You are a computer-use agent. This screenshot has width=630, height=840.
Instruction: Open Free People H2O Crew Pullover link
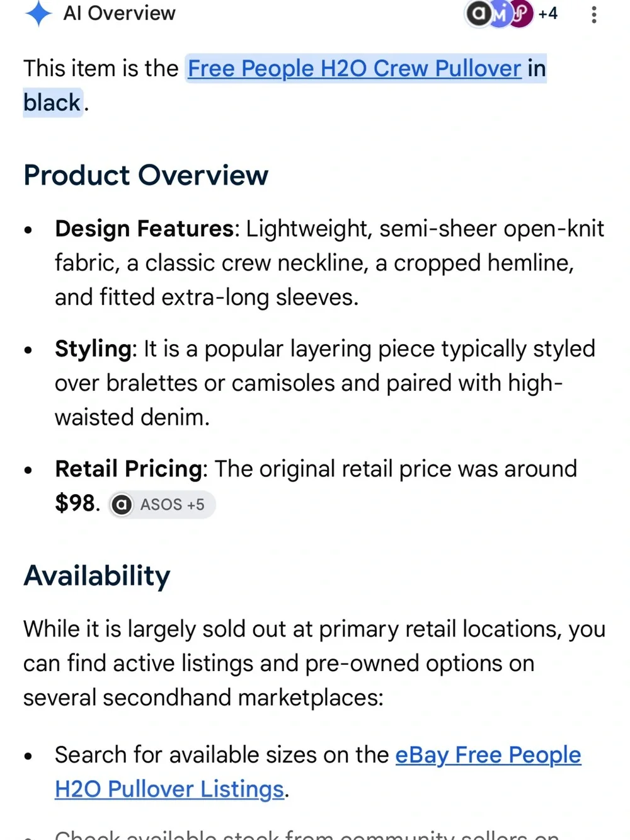pyautogui.click(x=355, y=68)
